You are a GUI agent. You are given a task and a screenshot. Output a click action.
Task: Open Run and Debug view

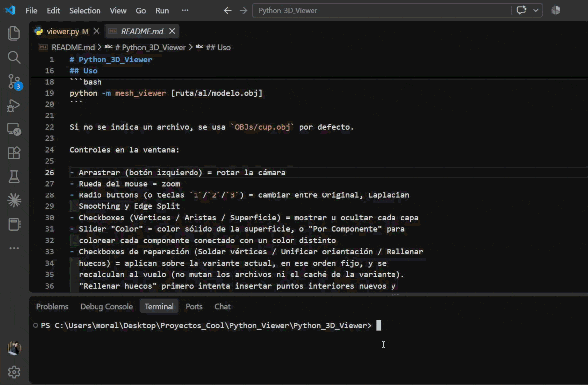pos(14,106)
